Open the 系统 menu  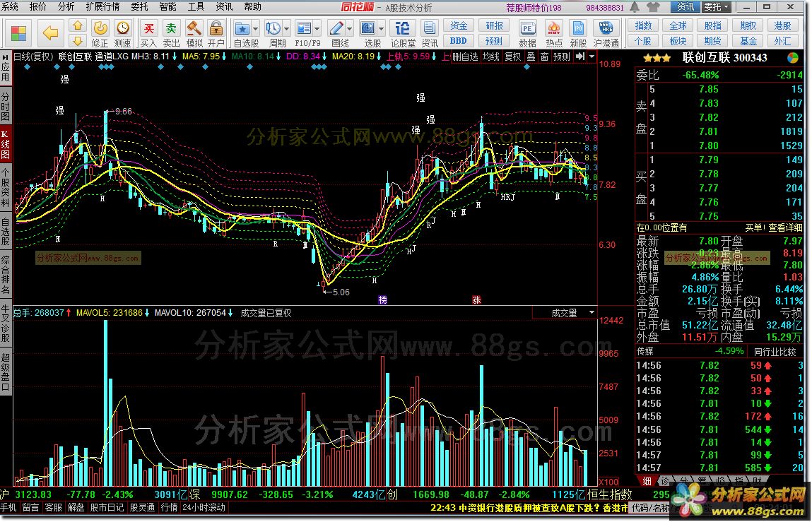click(11, 7)
